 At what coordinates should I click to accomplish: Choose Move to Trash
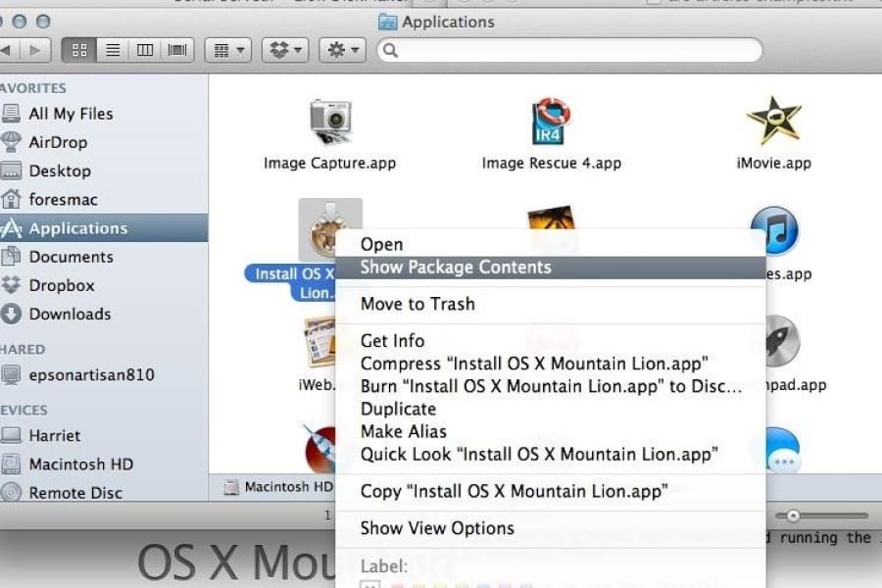click(550, 304)
